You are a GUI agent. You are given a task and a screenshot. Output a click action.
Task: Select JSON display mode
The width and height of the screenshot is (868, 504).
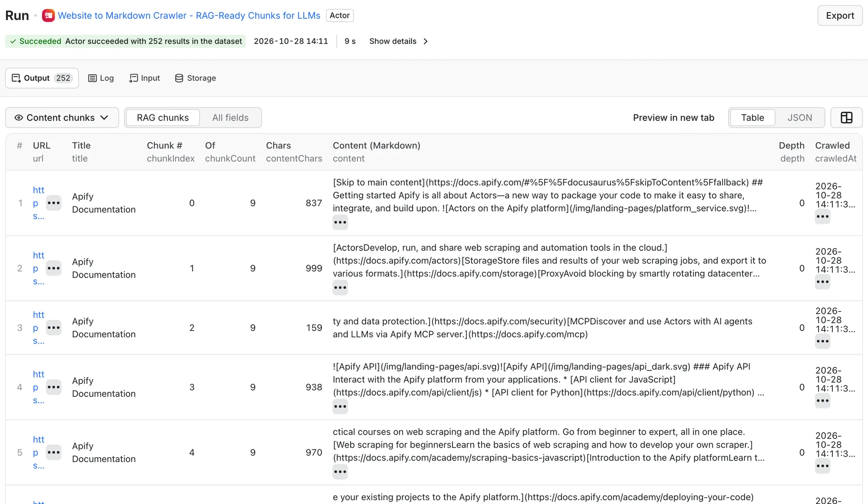pos(800,118)
